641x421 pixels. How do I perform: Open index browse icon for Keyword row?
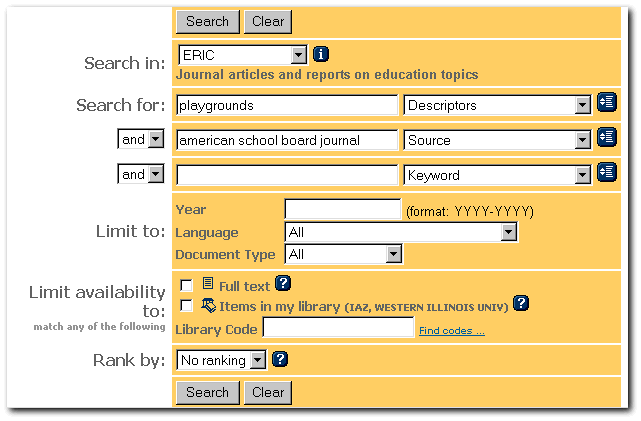606,173
